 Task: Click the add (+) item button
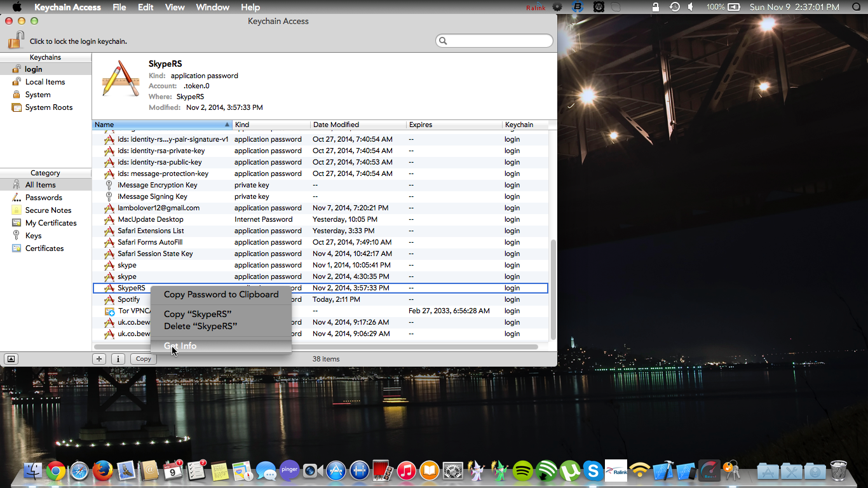pyautogui.click(x=99, y=359)
